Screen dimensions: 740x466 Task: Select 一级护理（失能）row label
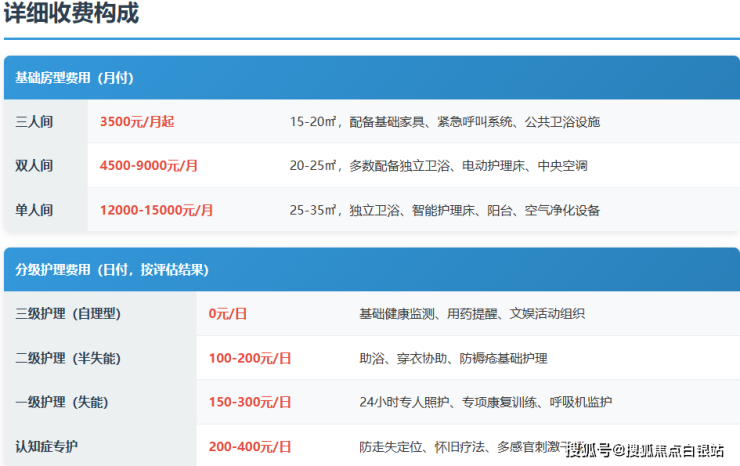point(61,402)
